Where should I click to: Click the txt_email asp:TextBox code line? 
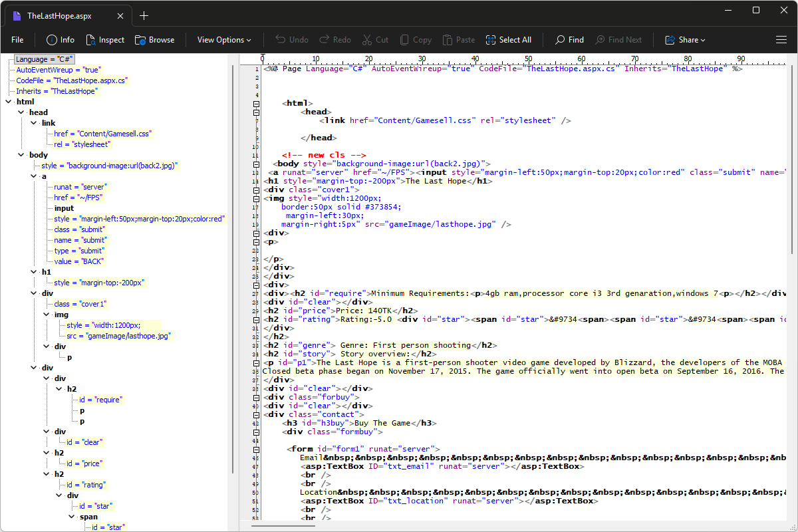pos(442,466)
